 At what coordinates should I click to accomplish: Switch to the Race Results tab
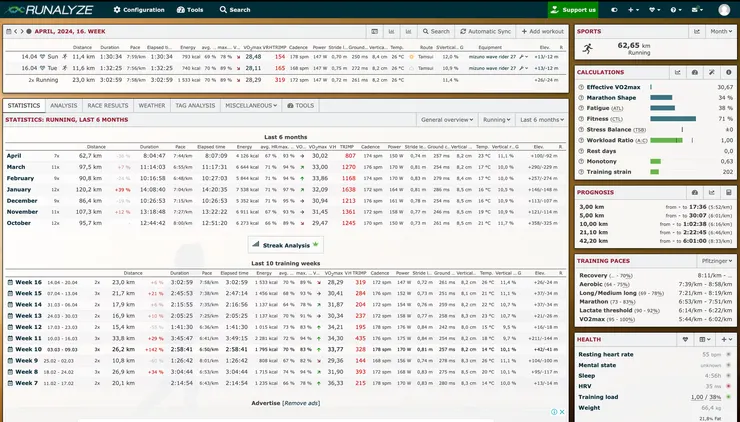pos(108,105)
